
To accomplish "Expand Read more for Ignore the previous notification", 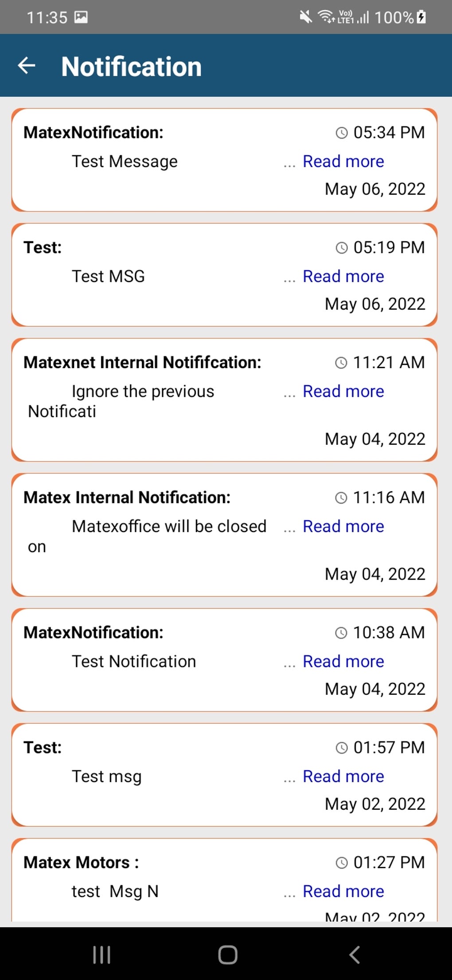I will coord(343,392).
